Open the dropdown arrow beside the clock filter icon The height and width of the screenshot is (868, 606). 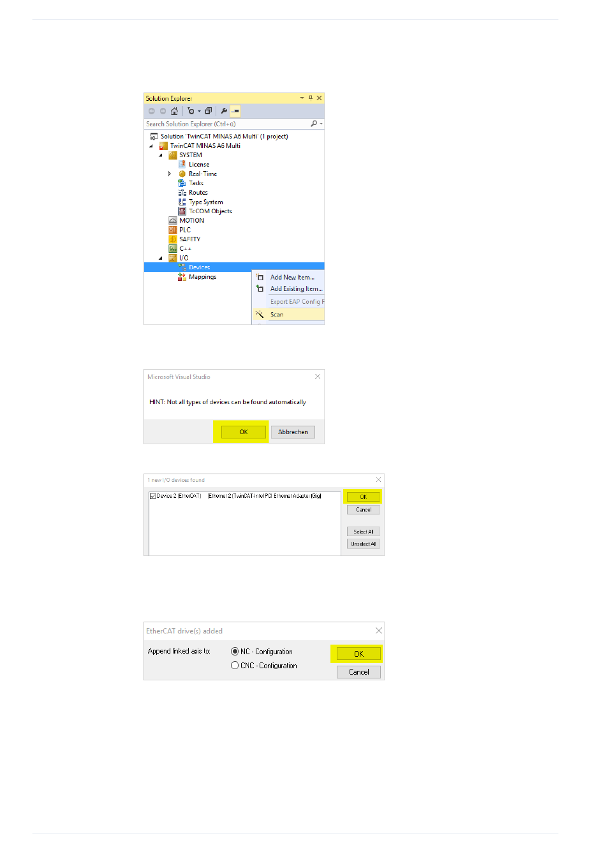click(199, 111)
